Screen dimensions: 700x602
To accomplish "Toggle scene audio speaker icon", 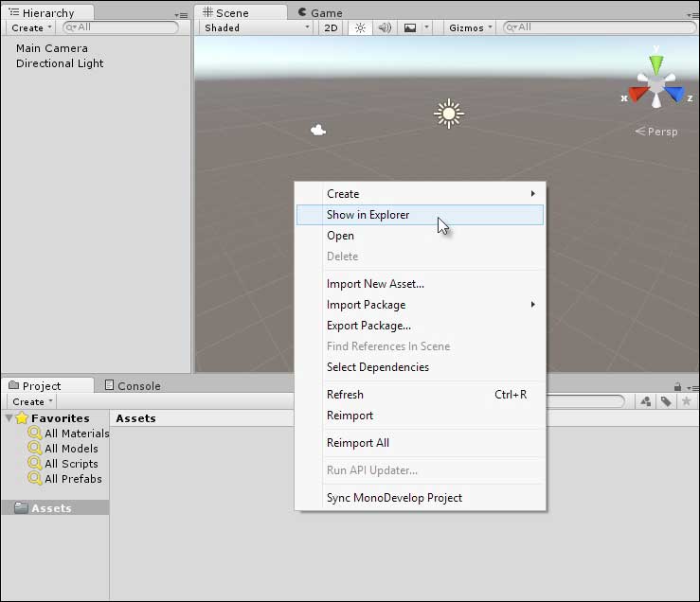I will coord(385,27).
